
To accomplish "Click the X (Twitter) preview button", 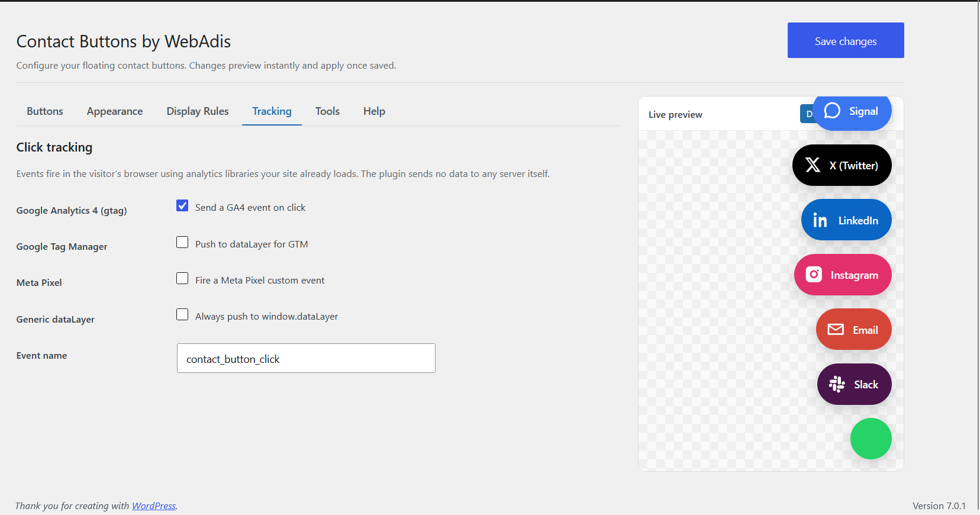I will [842, 165].
